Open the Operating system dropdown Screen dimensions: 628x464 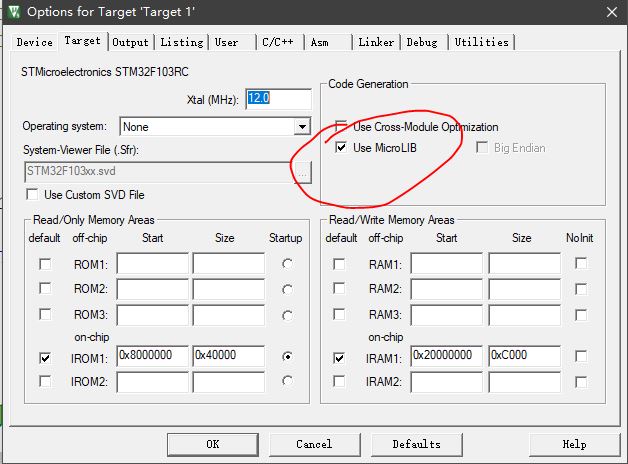pos(302,127)
